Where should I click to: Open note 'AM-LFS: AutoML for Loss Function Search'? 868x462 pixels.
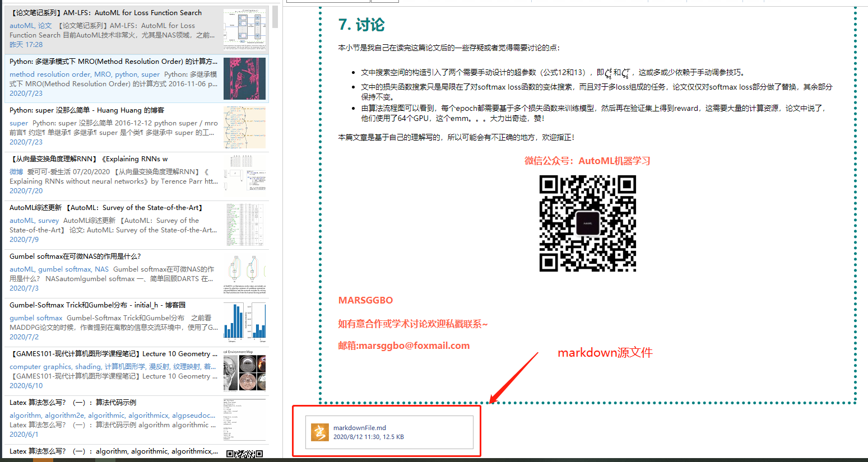[x=137, y=30]
